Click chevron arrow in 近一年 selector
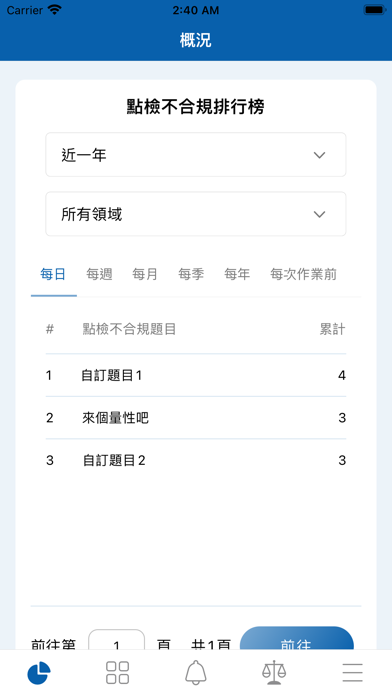392x696 pixels. tap(320, 155)
